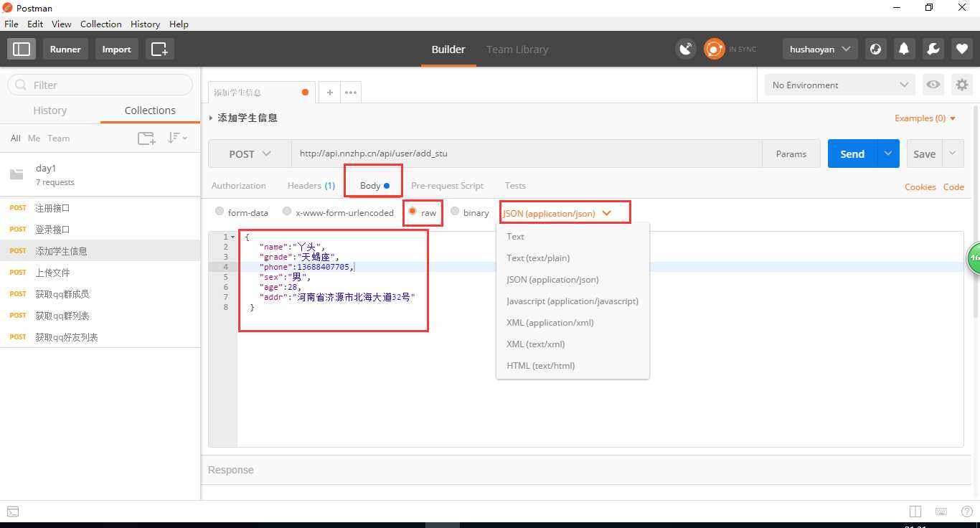Open the environment quick-look eye icon

tap(933, 85)
